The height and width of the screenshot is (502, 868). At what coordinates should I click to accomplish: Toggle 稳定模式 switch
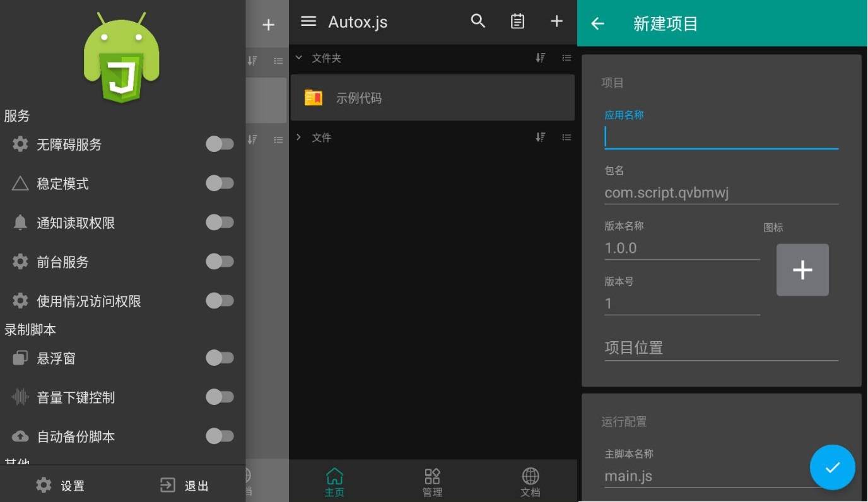[x=220, y=184]
